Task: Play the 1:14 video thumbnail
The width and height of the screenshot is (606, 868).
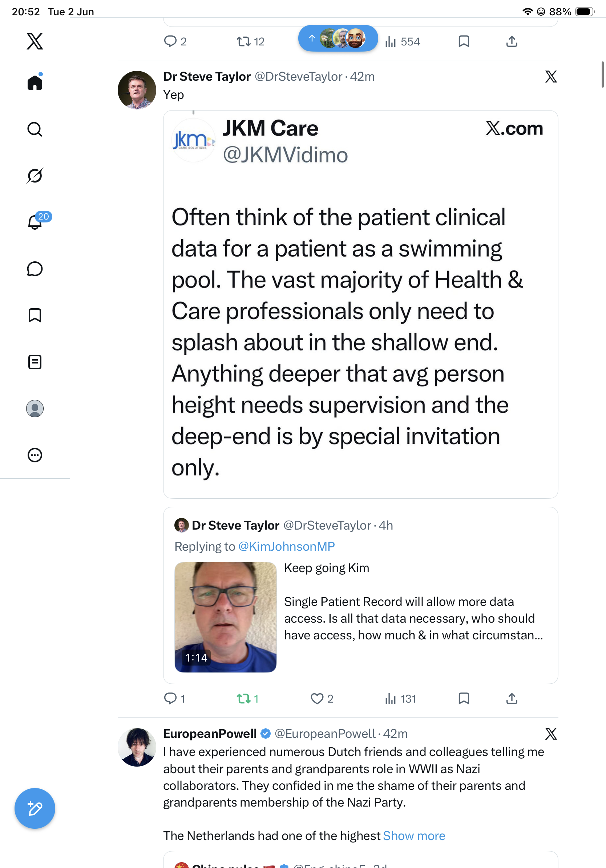Action: pyautogui.click(x=226, y=617)
